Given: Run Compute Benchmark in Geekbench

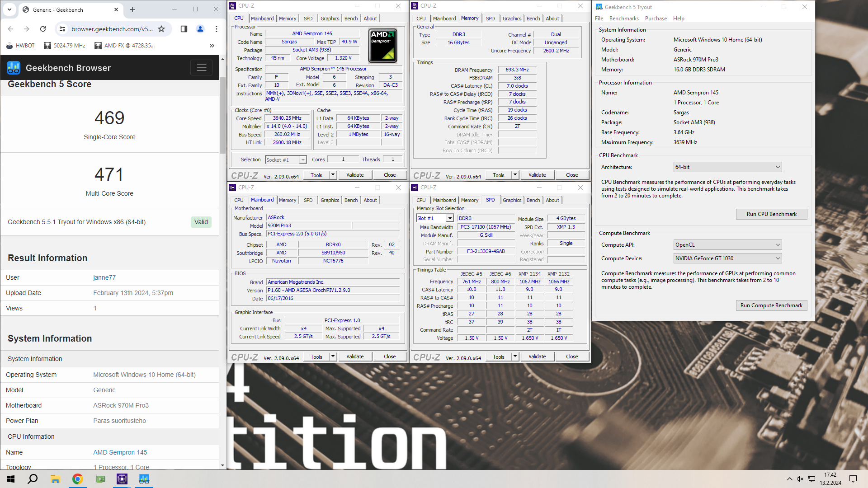Looking at the screenshot, I should 771,305.
